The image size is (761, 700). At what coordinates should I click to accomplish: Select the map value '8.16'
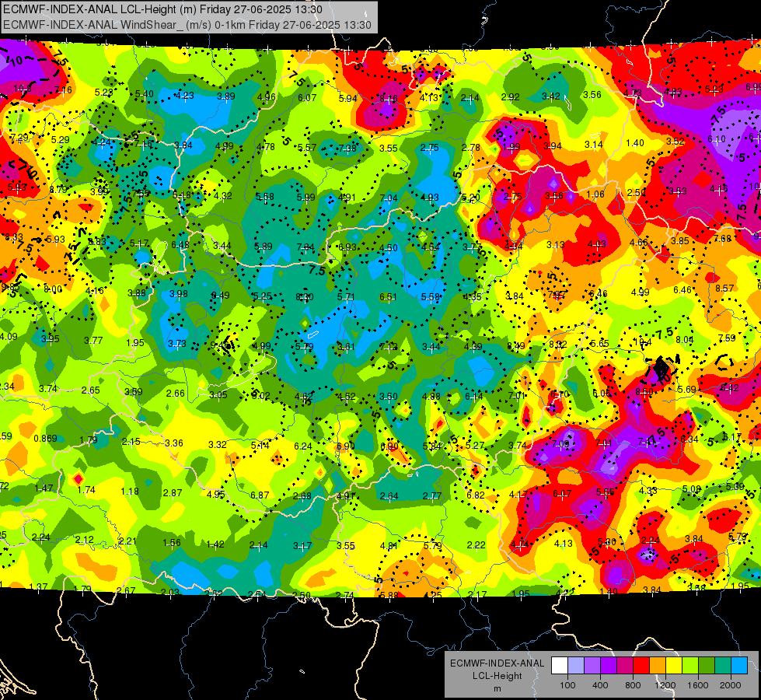(x=388, y=99)
